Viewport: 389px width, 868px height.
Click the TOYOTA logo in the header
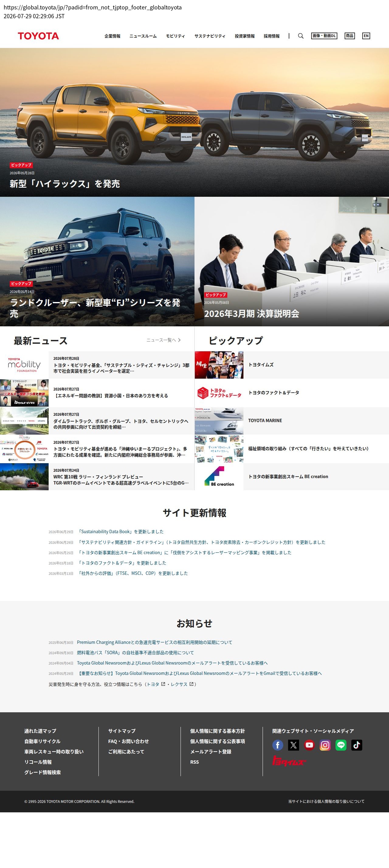tap(38, 36)
